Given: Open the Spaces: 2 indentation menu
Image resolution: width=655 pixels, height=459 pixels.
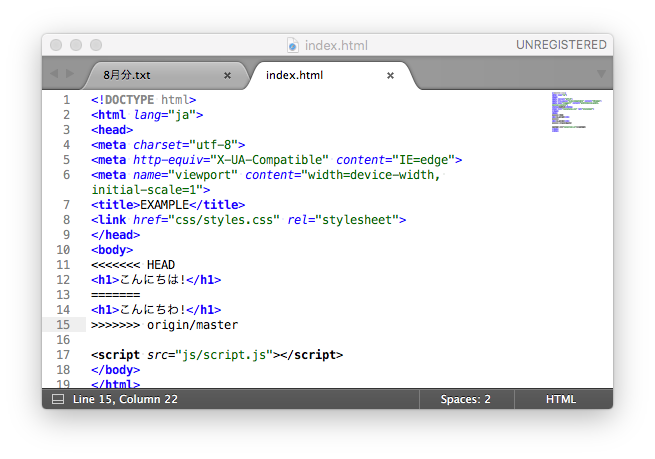Looking at the screenshot, I should click(466, 399).
